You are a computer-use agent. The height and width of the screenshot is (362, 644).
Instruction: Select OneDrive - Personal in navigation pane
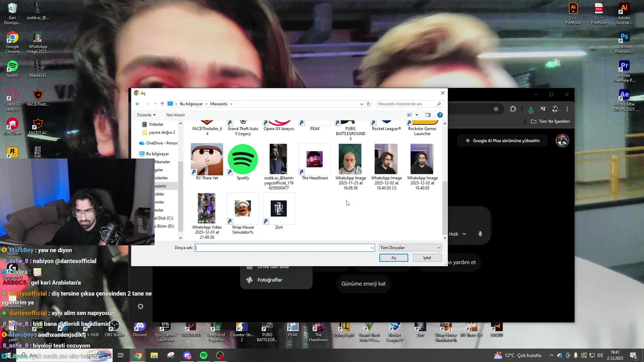pyautogui.click(x=158, y=143)
